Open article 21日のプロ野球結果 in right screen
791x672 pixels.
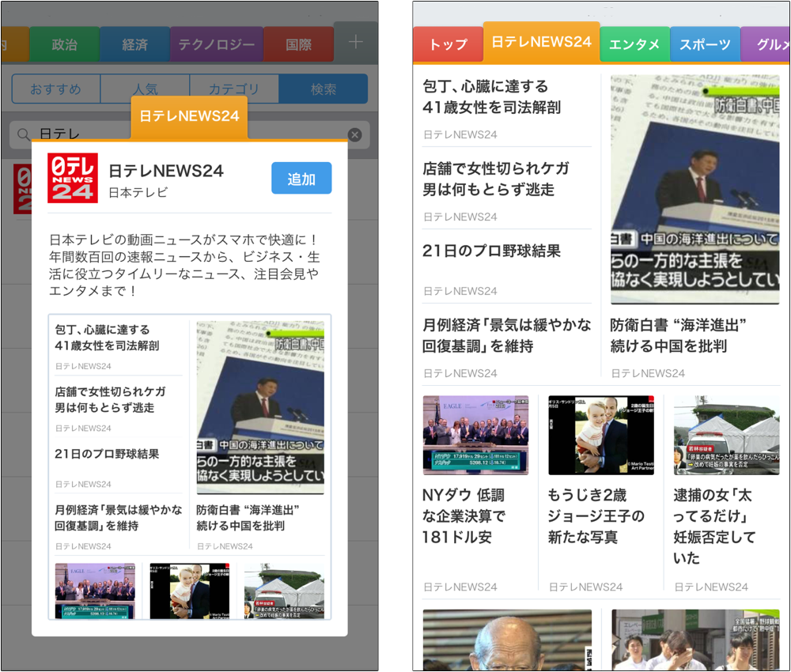click(492, 251)
